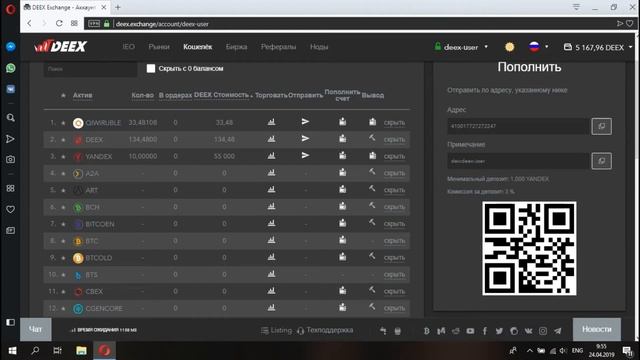640x360 pixels.
Task: Open WhatsApp in Opera sidebar
Action: pyautogui.click(x=11, y=68)
